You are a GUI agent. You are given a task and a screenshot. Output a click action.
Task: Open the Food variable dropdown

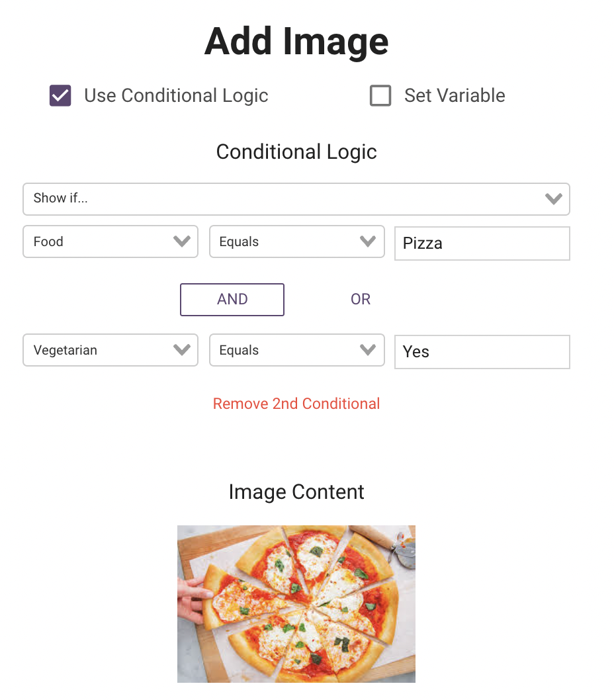point(99,241)
